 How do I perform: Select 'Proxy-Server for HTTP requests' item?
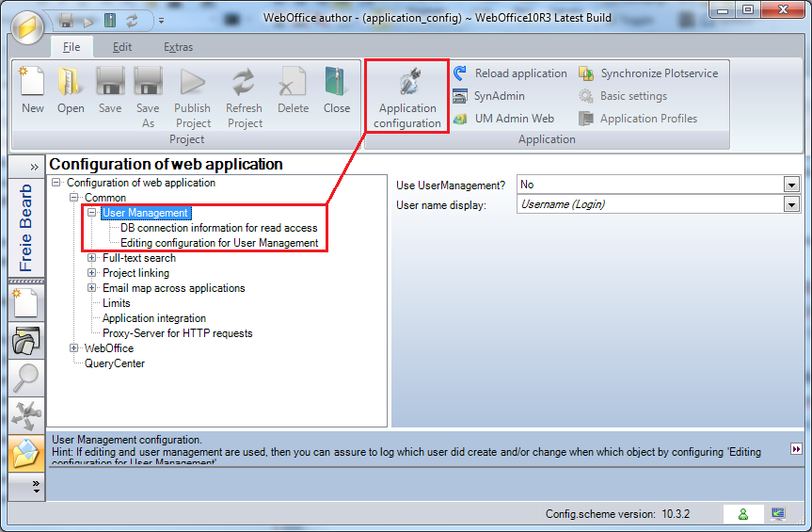pos(178,333)
